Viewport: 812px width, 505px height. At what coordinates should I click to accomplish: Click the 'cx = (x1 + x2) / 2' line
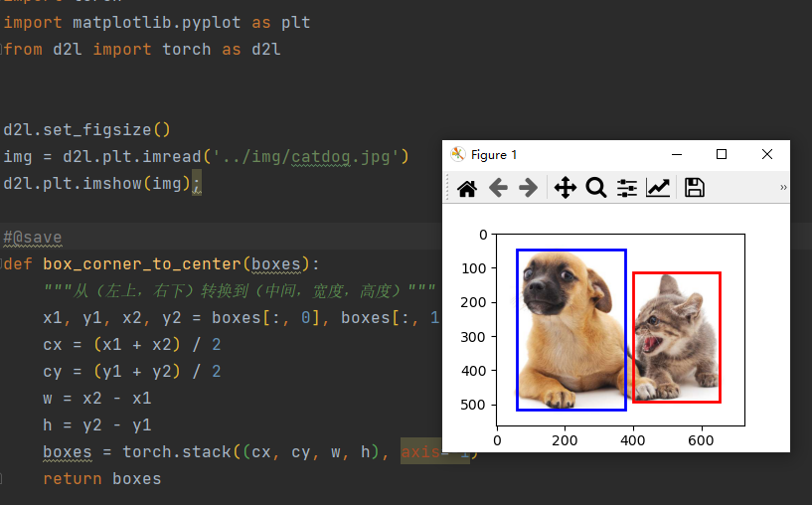132,345
